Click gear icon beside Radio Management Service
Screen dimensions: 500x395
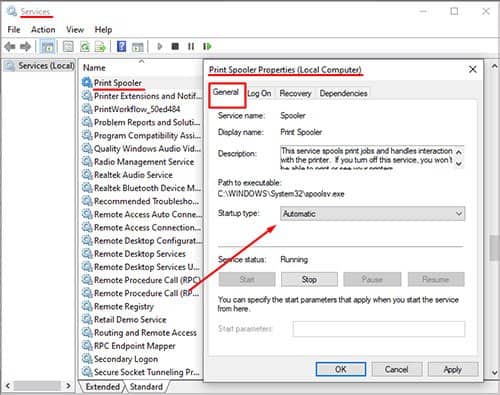coord(87,161)
